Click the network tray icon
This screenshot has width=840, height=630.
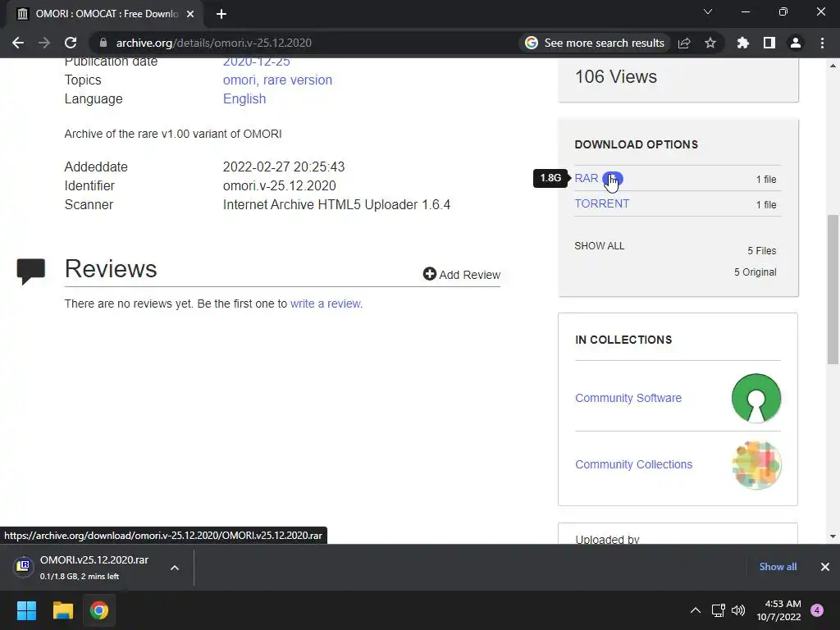tap(718, 610)
